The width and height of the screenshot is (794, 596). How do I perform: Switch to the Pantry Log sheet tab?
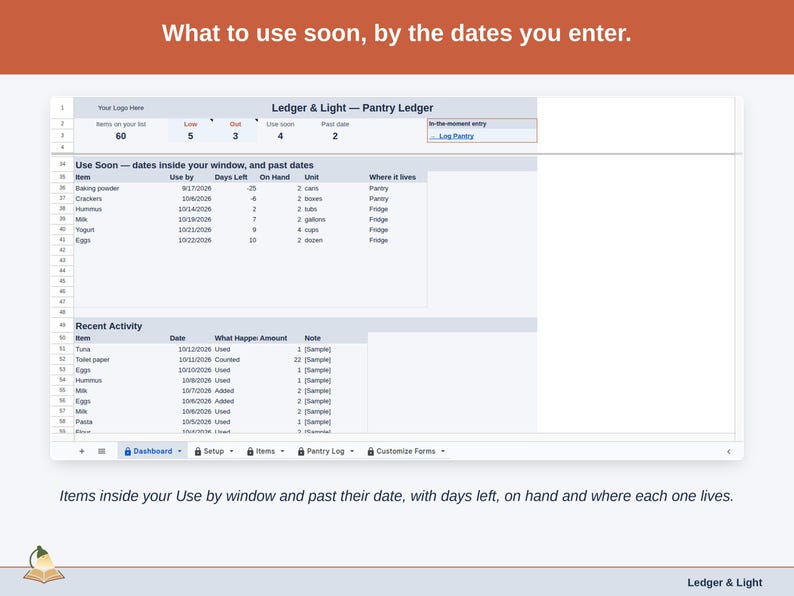pyautogui.click(x=326, y=451)
